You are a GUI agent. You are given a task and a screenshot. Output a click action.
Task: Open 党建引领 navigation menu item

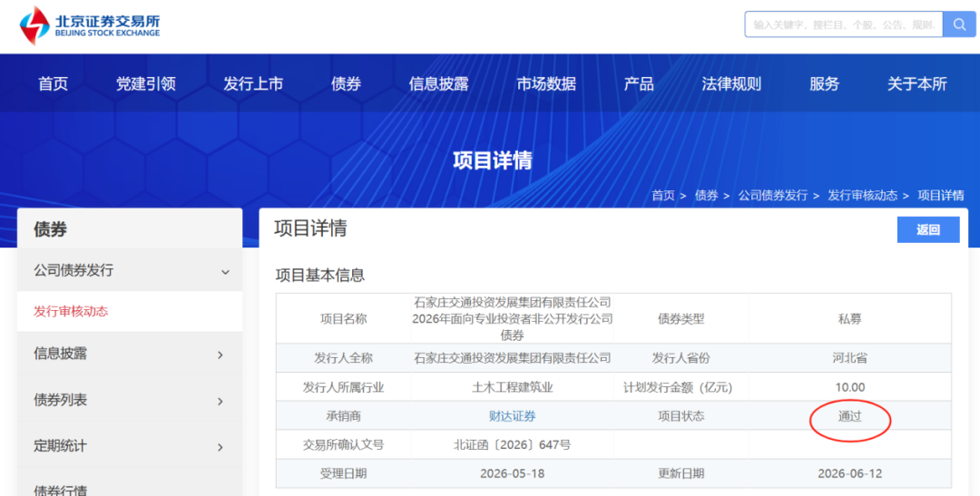pyautogui.click(x=145, y=83)
